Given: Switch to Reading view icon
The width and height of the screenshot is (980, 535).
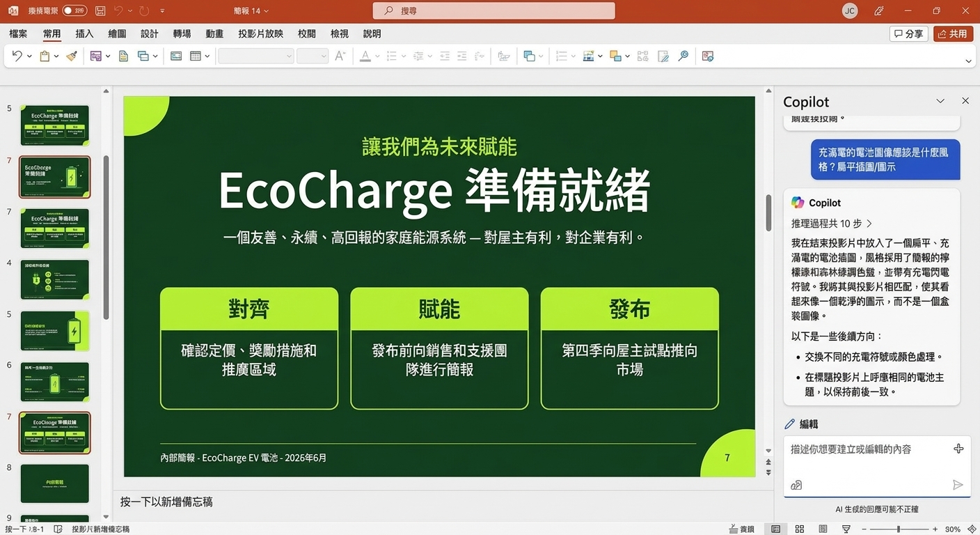Looking at the screenshot, I should click(x=822, y=529).
